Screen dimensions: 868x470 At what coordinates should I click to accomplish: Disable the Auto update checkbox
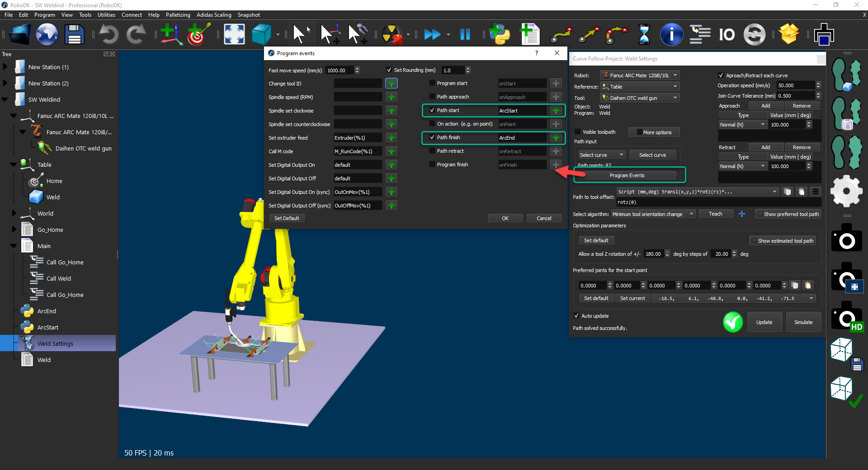(x=576, y=316)
